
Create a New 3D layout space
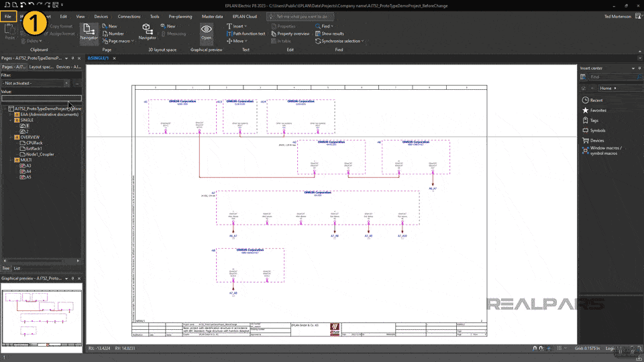(168, 26)
